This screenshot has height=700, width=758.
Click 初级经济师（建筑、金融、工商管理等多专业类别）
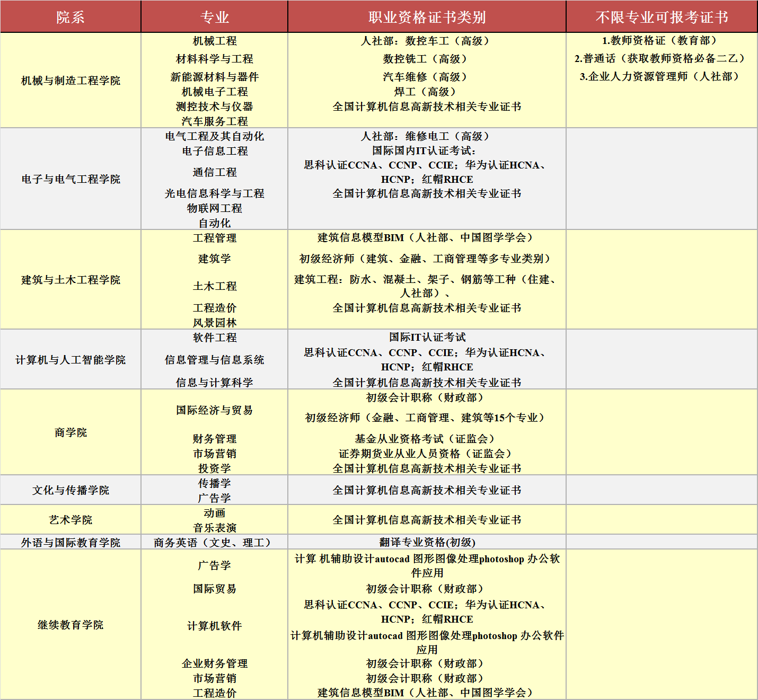427,259
